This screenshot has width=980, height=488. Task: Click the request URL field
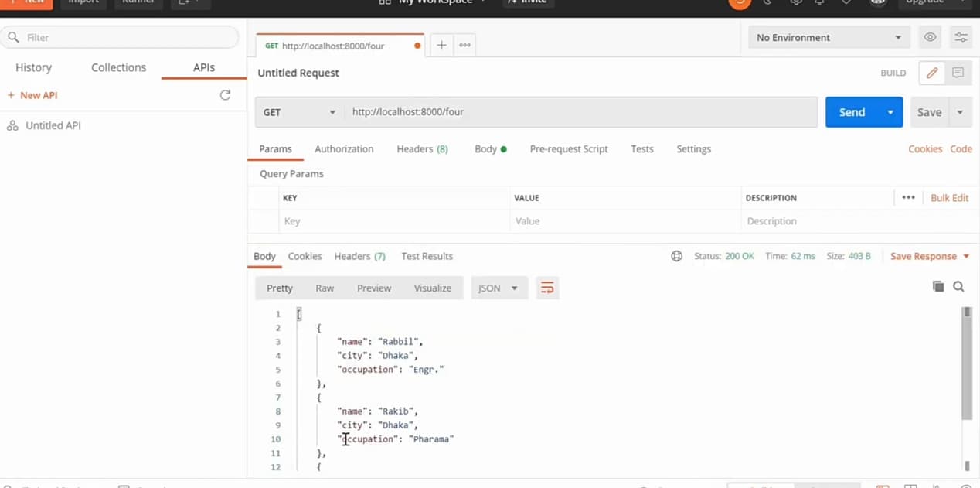[581, 112]
